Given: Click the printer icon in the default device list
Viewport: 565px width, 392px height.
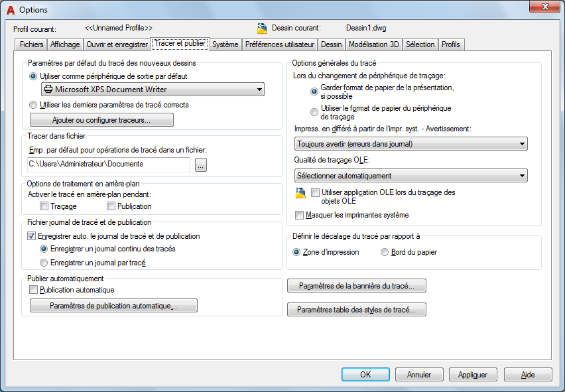Looking at the screenshot, I should [x=48, y=90].
